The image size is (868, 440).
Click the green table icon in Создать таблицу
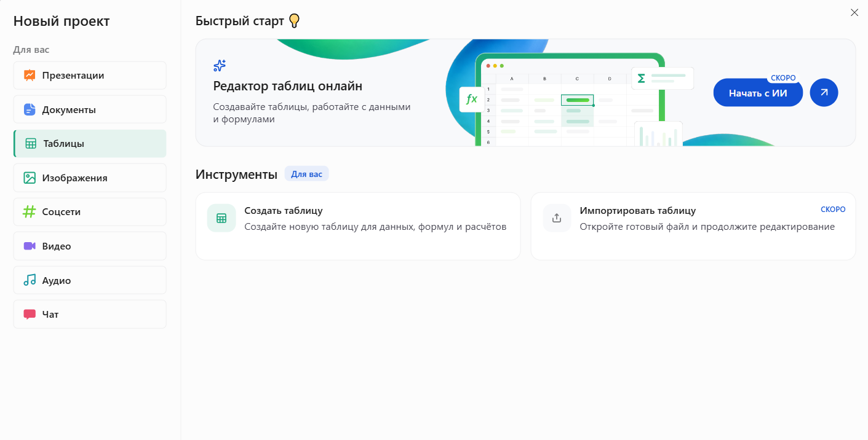pos(221,218)
